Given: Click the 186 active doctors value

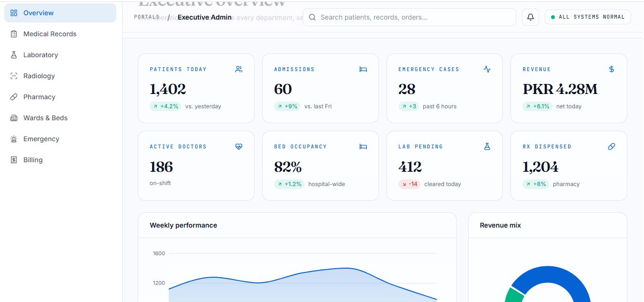Looking at the screenshot, I should (x=161, y=167).
